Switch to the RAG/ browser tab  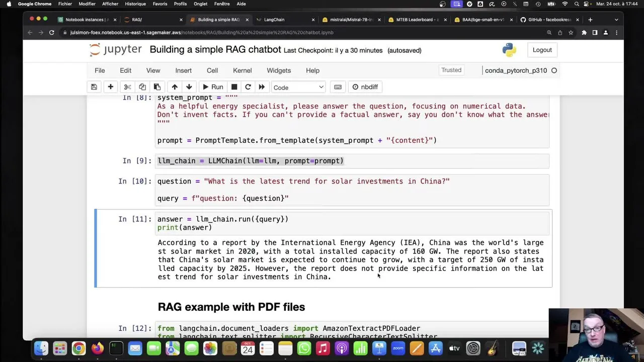pos(153,20)
